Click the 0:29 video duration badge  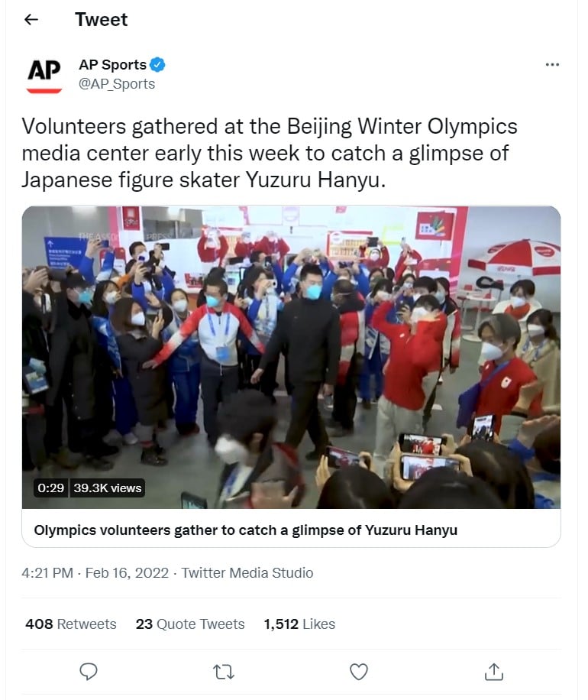point(51,488)
